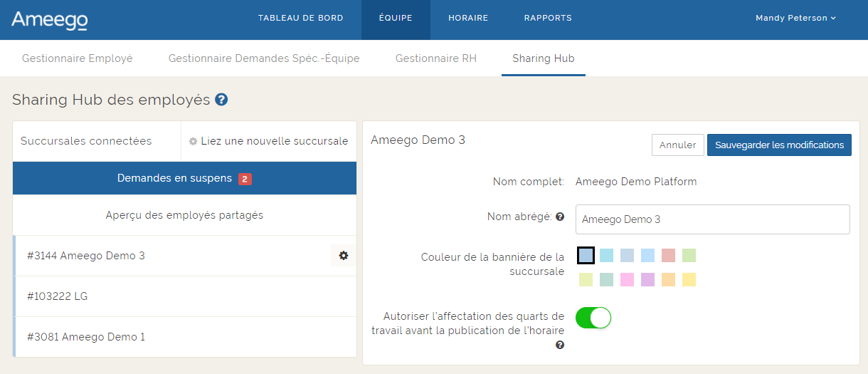Choose the salmon red color swatch
The height and width of the screenshot is (374, 868).
668,255
